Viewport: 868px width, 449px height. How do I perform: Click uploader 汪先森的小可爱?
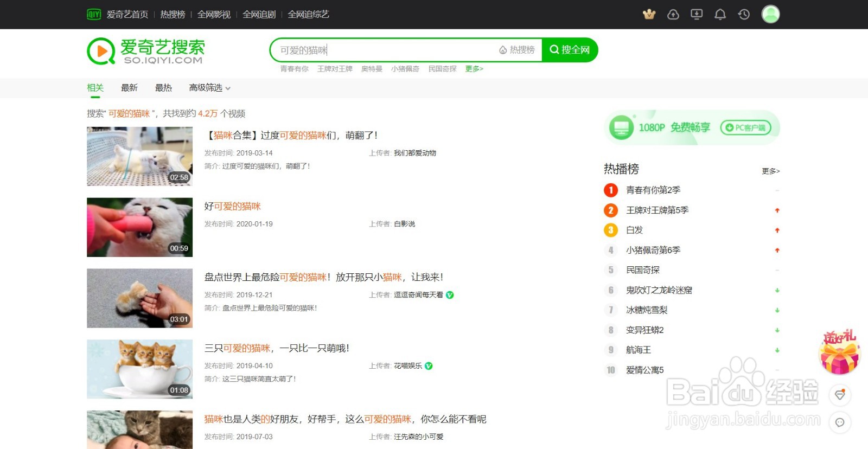point(418,437)
